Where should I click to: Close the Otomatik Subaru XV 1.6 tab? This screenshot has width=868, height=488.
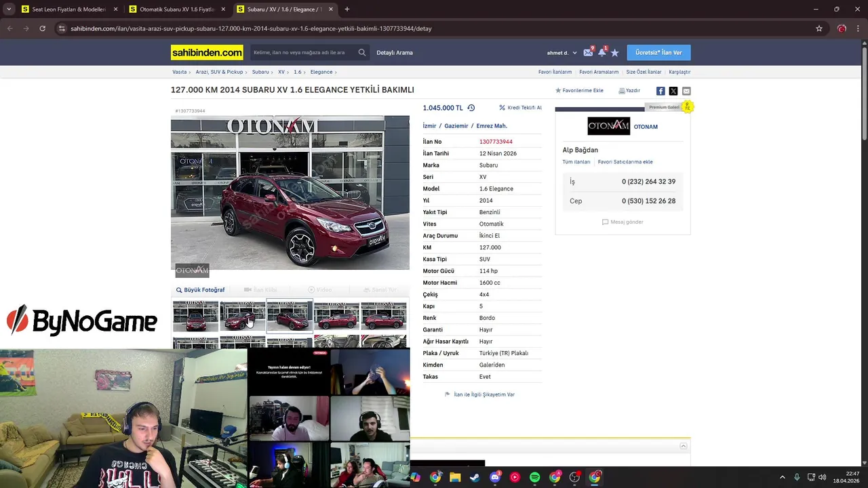223,9
